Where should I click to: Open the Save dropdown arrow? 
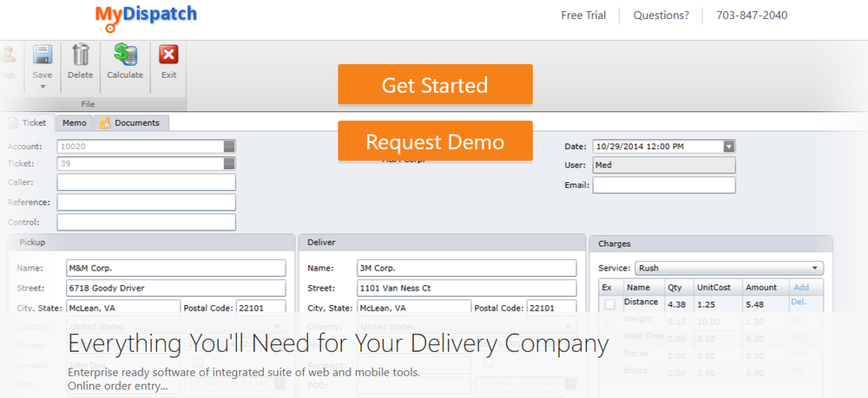pos(42,87)
